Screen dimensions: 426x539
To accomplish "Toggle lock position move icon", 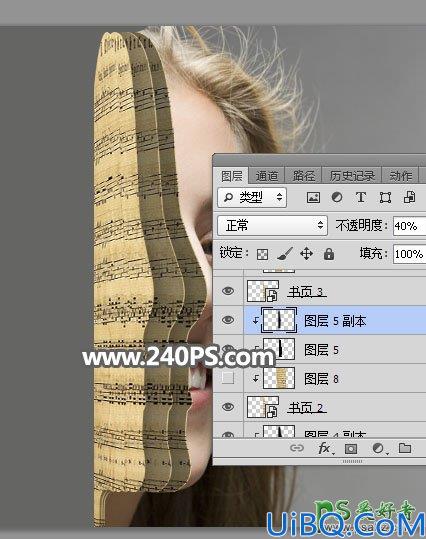I will 306,254.
